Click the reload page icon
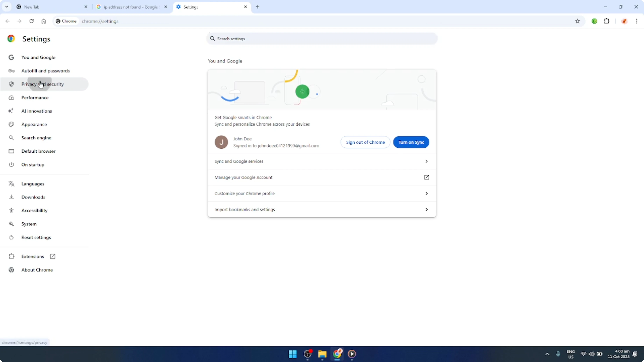This screenshot has width=644, height=362. 31,21
